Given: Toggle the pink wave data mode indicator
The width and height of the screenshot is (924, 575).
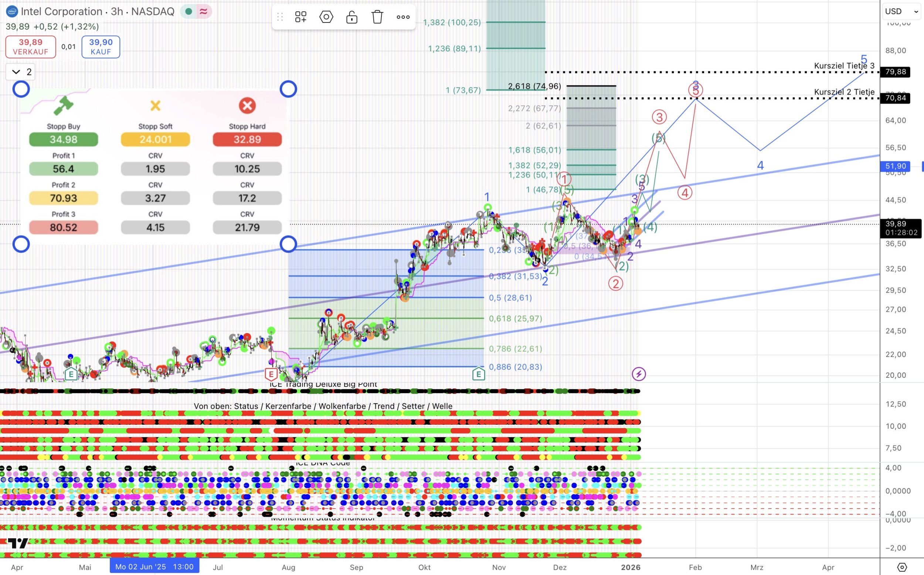Looking at the screenshot, I should (204, 11).
